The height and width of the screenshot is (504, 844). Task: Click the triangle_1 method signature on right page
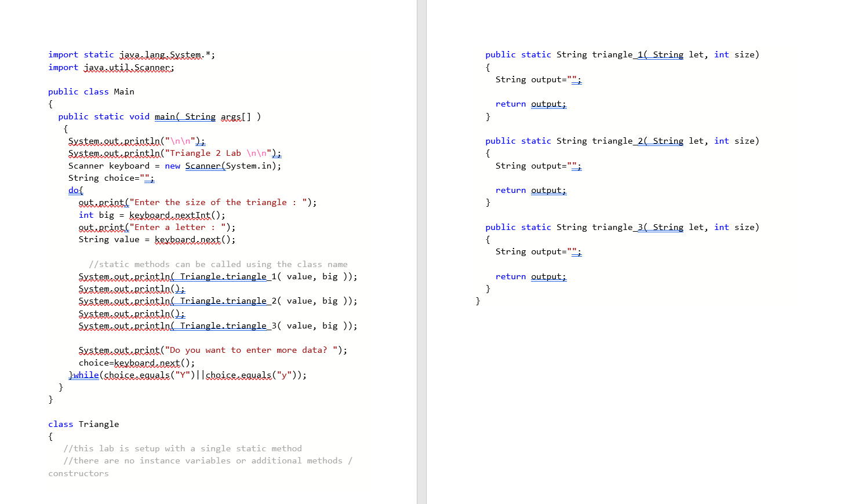point(622,54)
